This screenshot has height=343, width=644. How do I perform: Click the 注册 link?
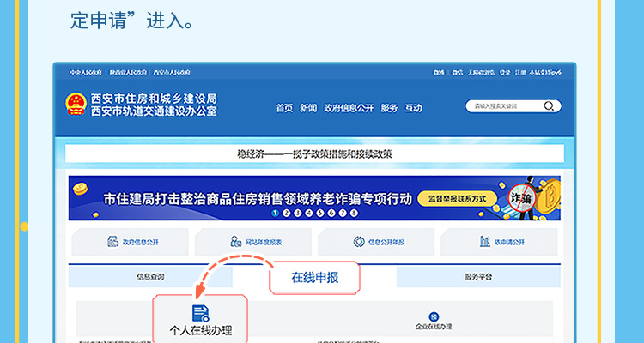coord(520,73)
